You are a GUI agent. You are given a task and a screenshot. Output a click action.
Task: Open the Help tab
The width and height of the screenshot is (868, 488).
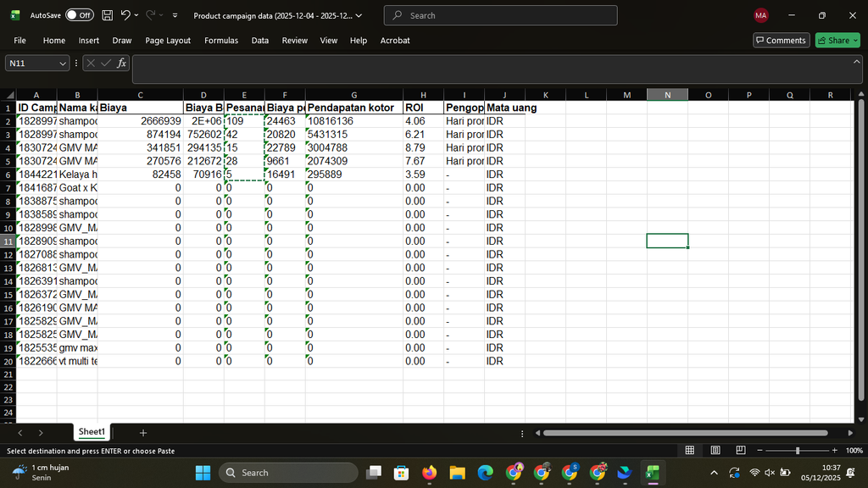(359, 41)
